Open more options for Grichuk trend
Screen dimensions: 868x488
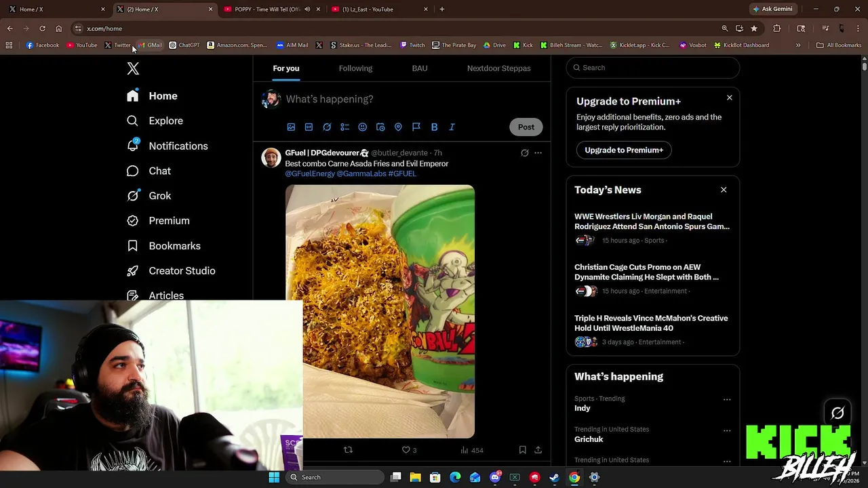tap(727, 430)
